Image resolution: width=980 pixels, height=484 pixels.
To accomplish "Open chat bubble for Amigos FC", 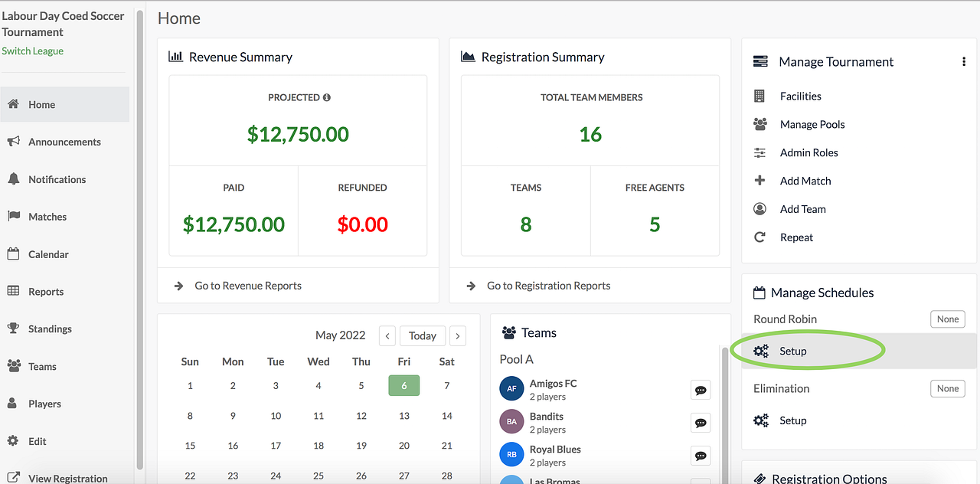I will point(700,390).
